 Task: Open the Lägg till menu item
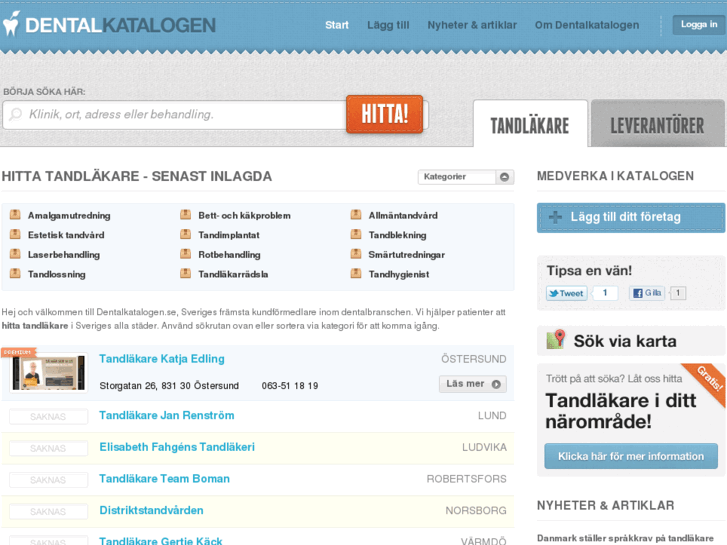pos(388,25)
